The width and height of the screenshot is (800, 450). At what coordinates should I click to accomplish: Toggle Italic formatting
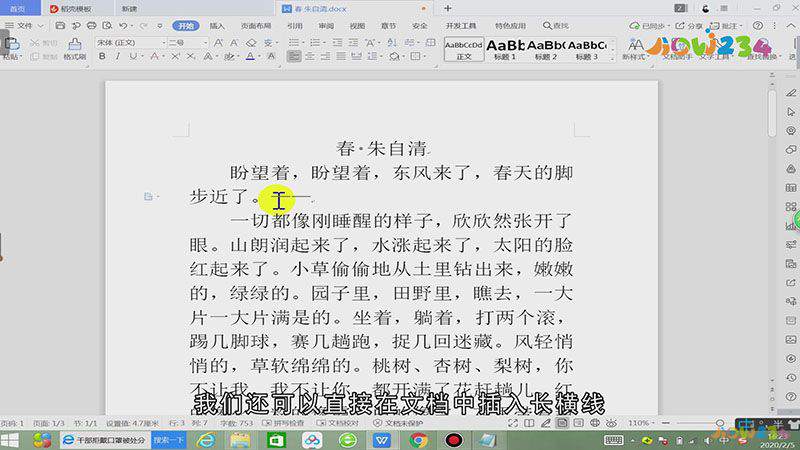pyautogui.click(x=117, y=56)
